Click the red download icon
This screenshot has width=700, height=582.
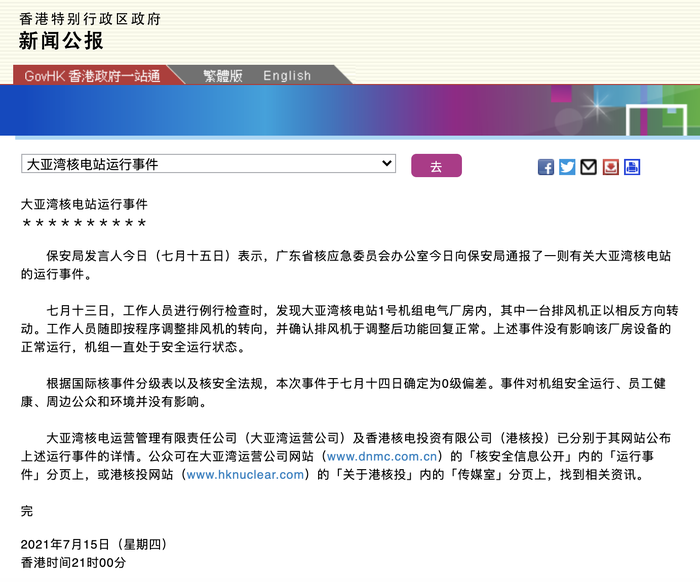pos(611,167)
